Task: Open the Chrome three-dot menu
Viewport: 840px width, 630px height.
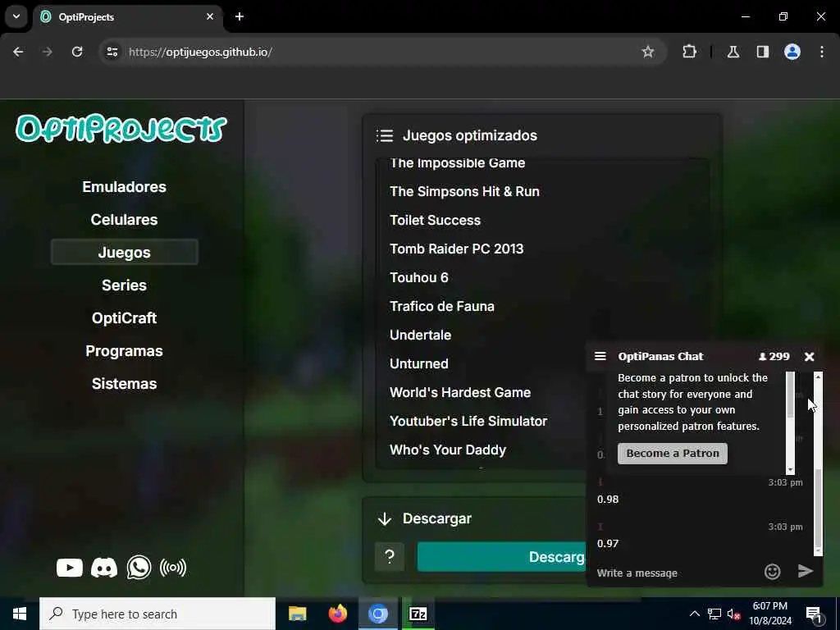Action: (822, 52)
